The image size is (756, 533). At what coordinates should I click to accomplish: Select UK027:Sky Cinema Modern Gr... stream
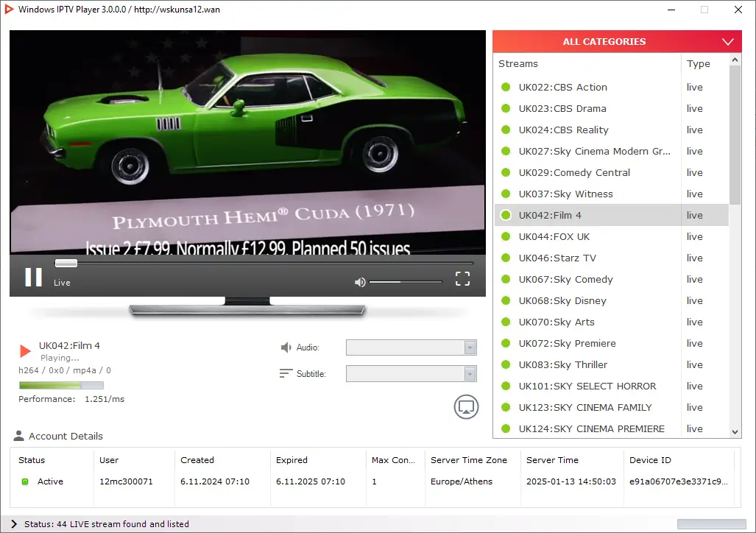tap(612, 151)
